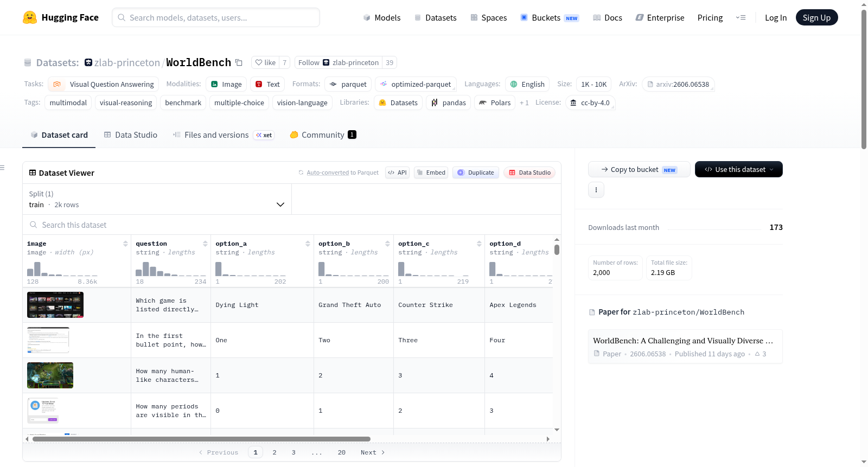868x467 pixels.
Task: Click Copy to bucket button
Action: click(639, 169)
